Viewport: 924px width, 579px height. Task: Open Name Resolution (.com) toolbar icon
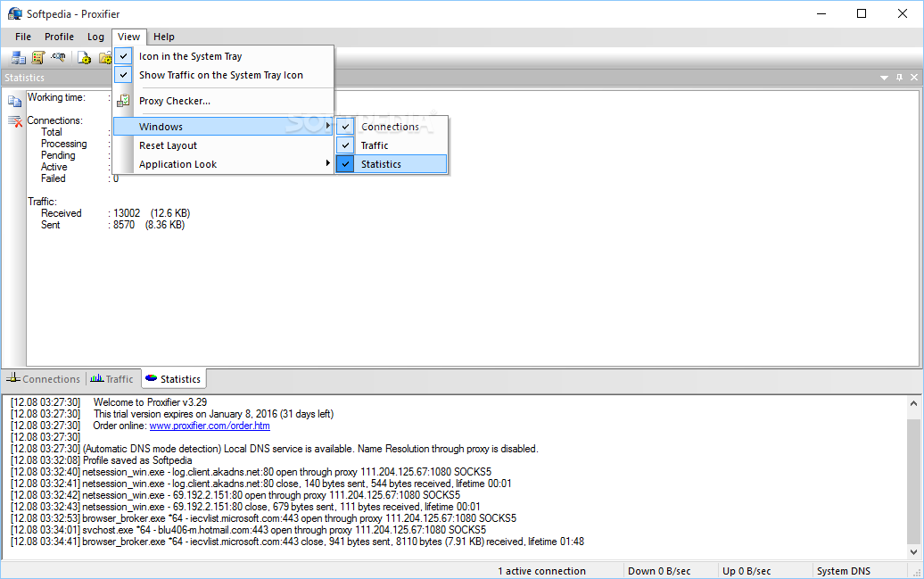coord(58,57)
